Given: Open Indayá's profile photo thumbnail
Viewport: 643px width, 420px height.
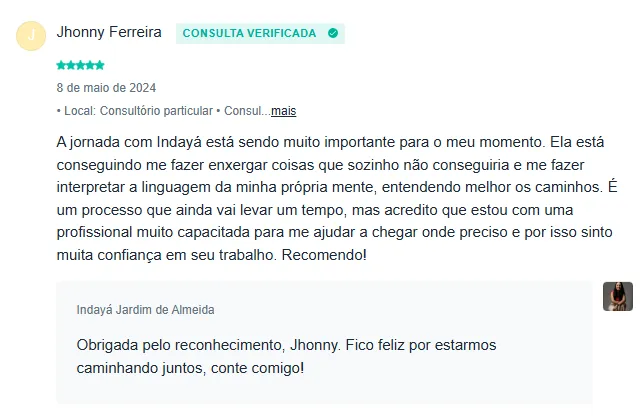Looking at the screenshot, I should (617, 296).
